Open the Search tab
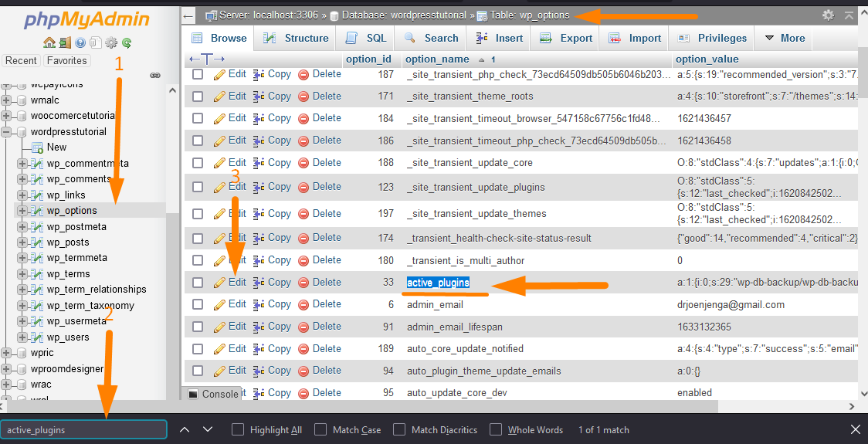This screenshot has height=444, width=868. click(x=432, y=38)
